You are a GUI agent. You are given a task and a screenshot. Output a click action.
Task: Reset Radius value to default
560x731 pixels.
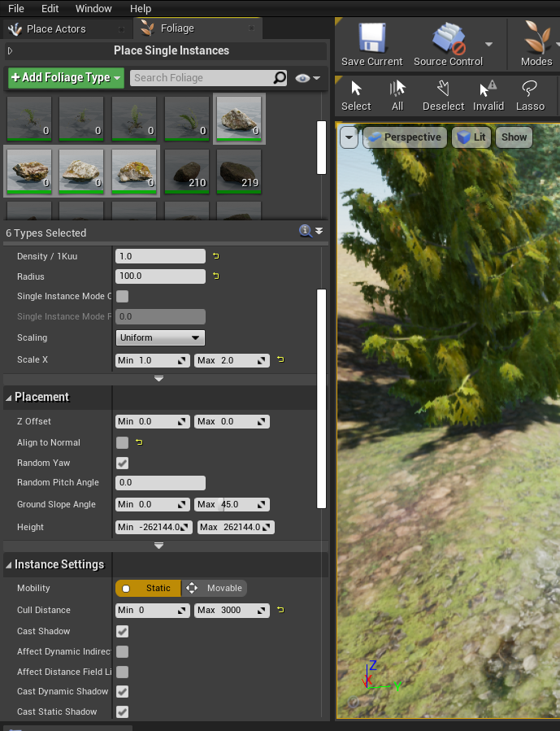[215, 276]
